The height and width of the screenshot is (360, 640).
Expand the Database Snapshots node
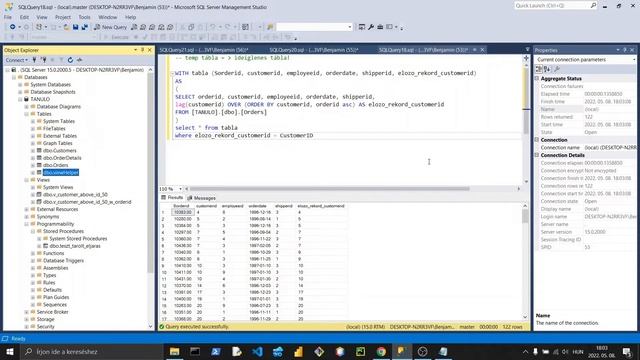(20, 92)
